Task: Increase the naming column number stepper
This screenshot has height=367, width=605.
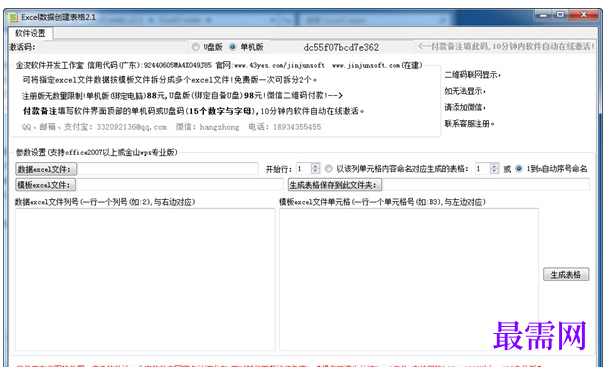Action: tap(494, 166)
